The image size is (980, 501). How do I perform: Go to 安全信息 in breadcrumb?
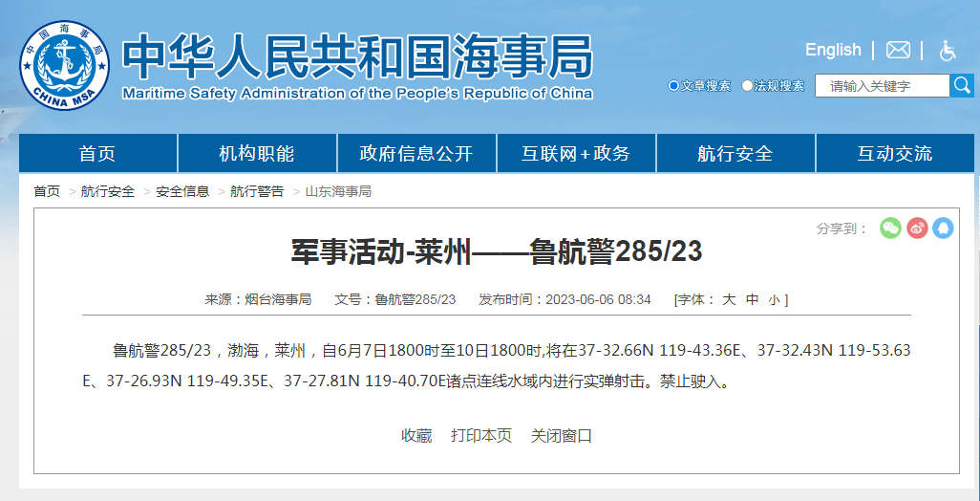(x=182, y=192)
